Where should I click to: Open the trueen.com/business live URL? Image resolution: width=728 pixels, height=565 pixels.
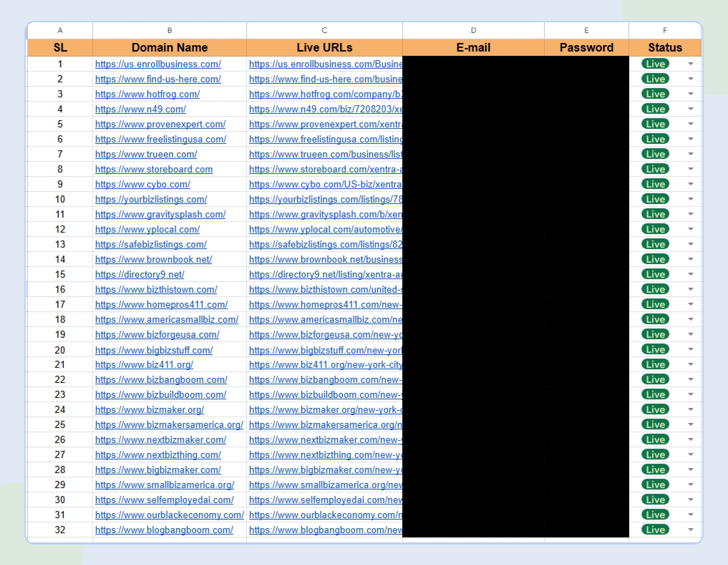pos(326,154)
